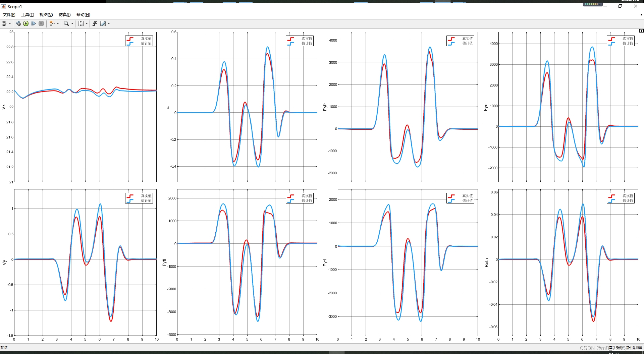Screen dimensions: 644x354
Task: Open the 文件(F) menu
Action: tap(9, 15)
